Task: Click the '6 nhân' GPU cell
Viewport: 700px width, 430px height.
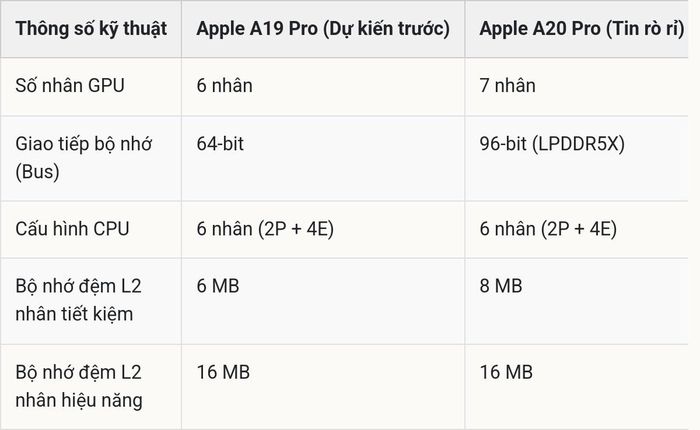Action: click(225, 85)
